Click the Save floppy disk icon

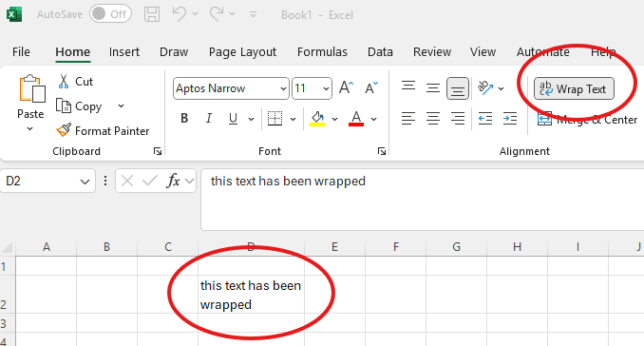(152, 15)
